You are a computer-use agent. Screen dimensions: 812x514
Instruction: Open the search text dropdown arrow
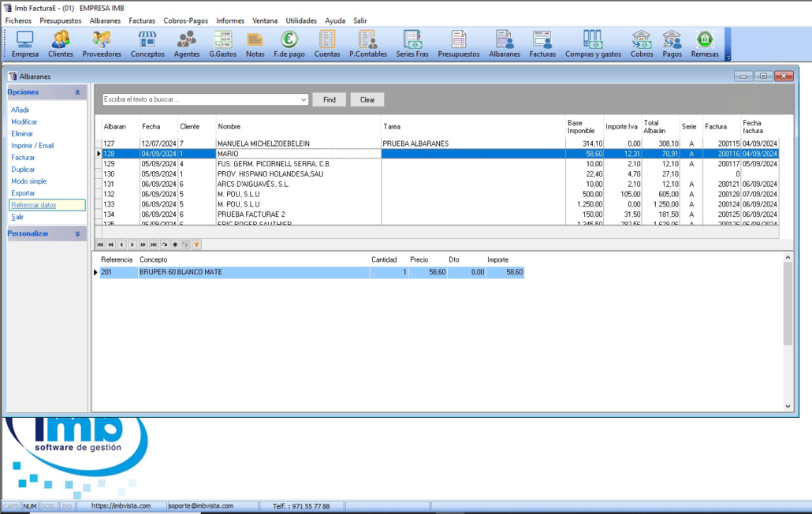point(304,99)
